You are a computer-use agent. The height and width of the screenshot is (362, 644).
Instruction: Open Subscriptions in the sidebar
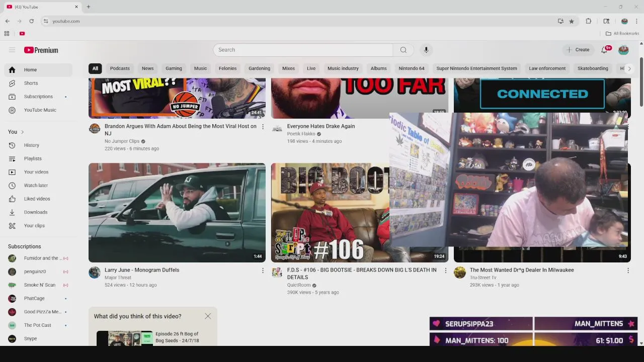(38, 97)
